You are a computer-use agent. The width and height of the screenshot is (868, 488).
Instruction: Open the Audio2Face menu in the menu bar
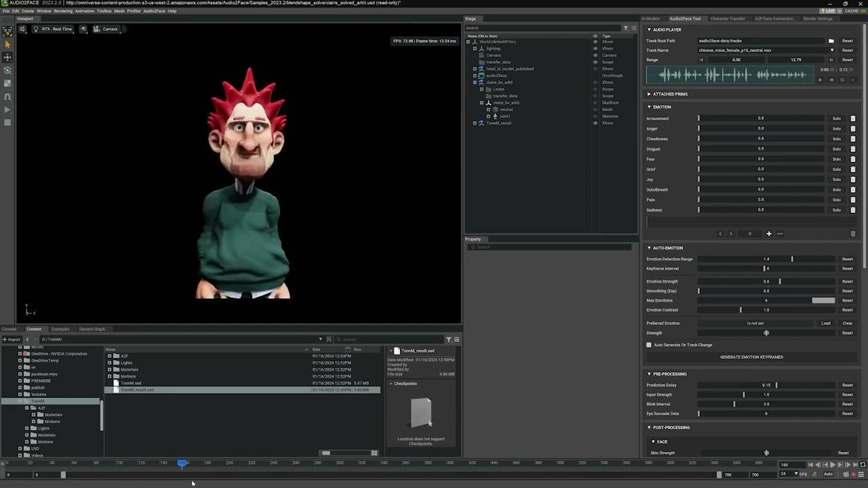154,11
